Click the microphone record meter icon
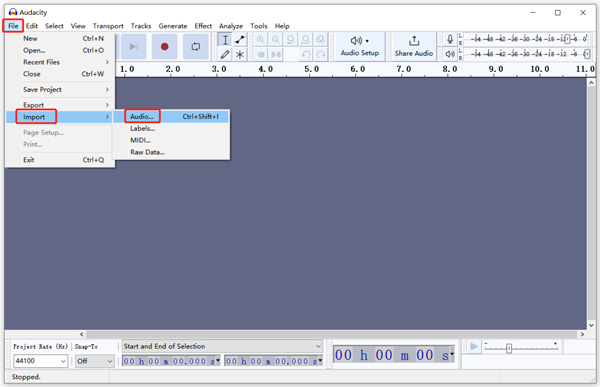The image size is (600, 387). 450,39
